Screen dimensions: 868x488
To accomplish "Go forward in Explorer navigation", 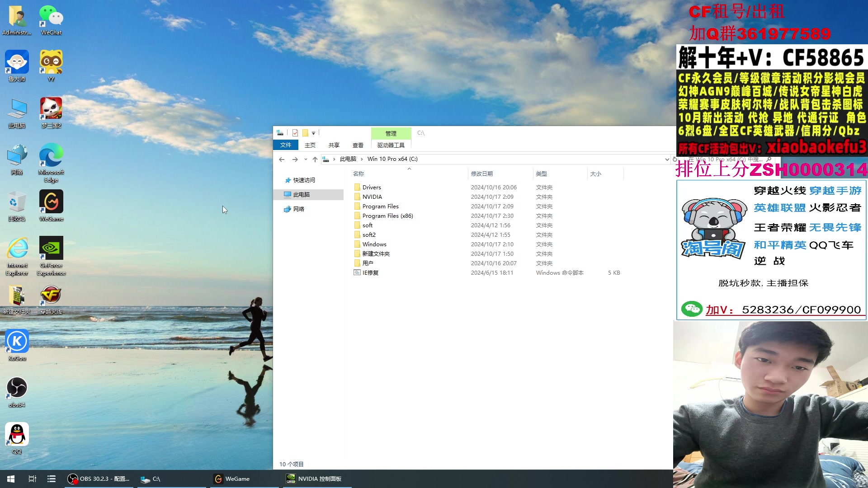I will [295, 159].
